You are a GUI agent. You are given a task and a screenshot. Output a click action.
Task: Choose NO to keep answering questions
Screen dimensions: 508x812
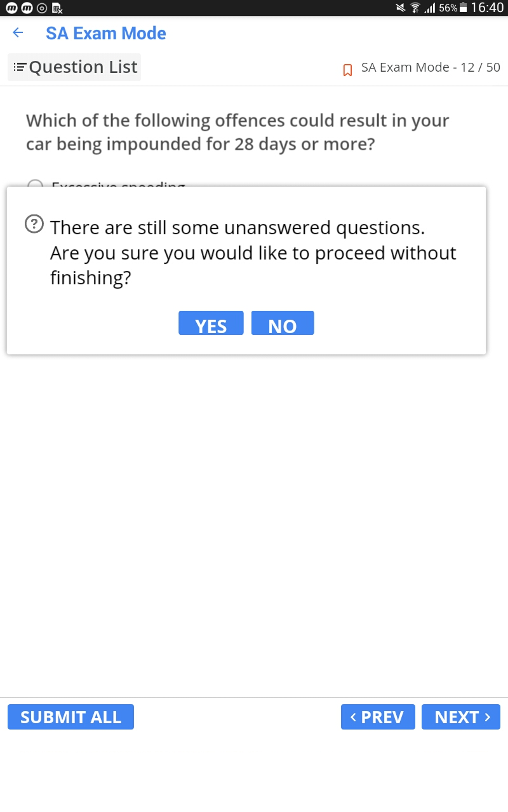[283, 323]
